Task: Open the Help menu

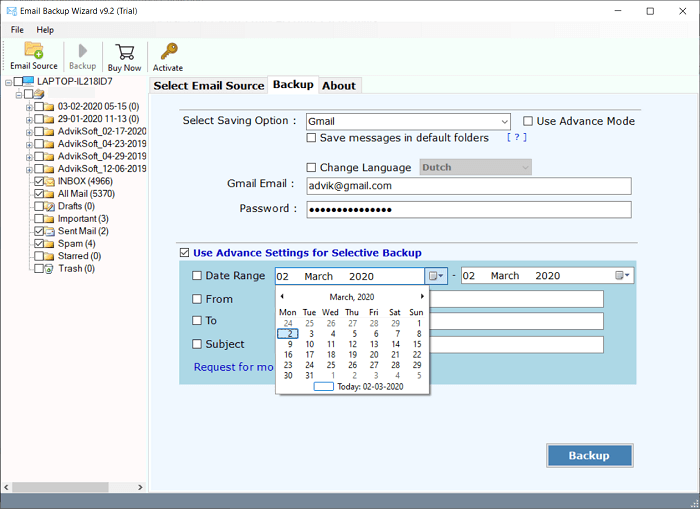Action: click(x=45, y=30)
